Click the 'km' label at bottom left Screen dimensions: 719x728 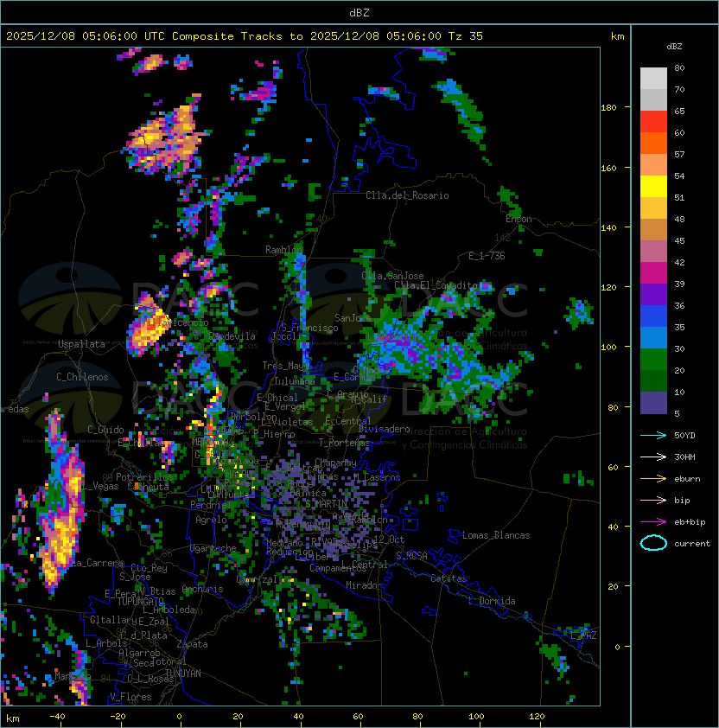coord(13,718)
